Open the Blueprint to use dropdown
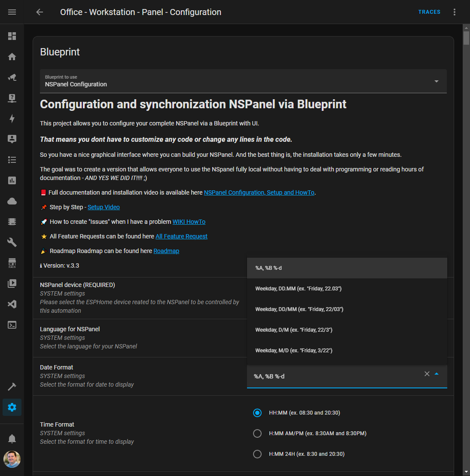The height and width of the screenshot is (476, 470). click(x=436, y=81)
